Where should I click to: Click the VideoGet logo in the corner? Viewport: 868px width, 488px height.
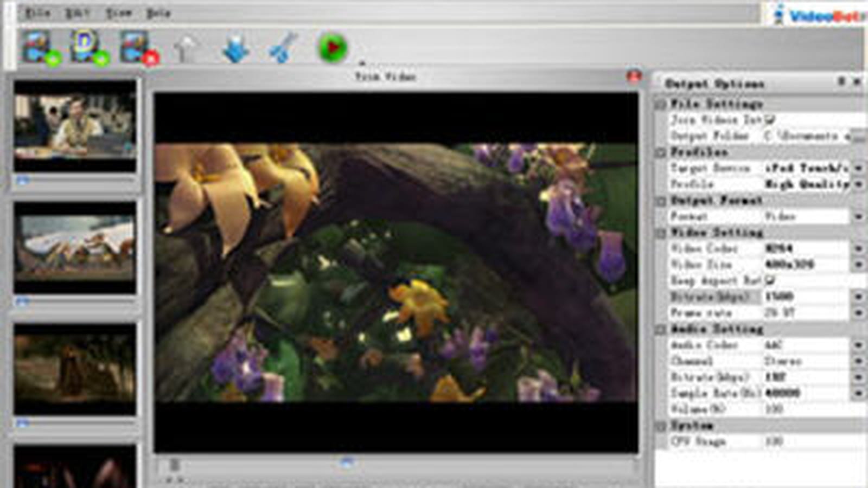pos(819,15)
